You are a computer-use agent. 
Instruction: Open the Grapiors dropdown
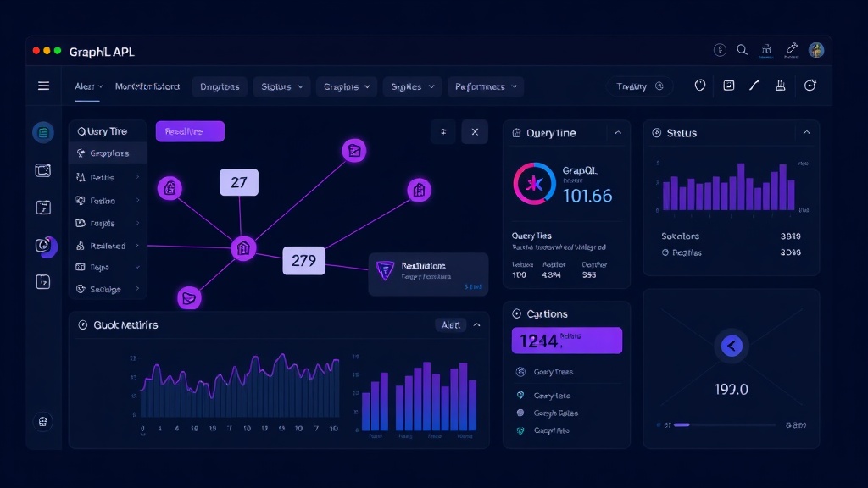point(347,87)
